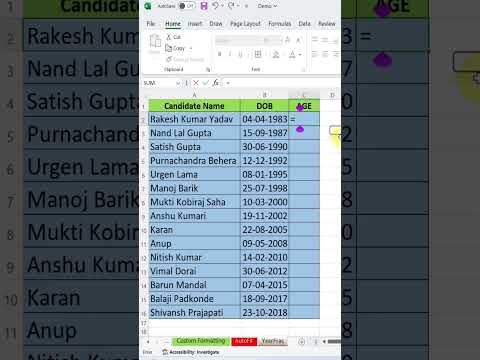The width and height of the screenshot is (480, 360).
Task: Select the Mukti Kobiraj Saha cell
Action: [x=194, y=202]
